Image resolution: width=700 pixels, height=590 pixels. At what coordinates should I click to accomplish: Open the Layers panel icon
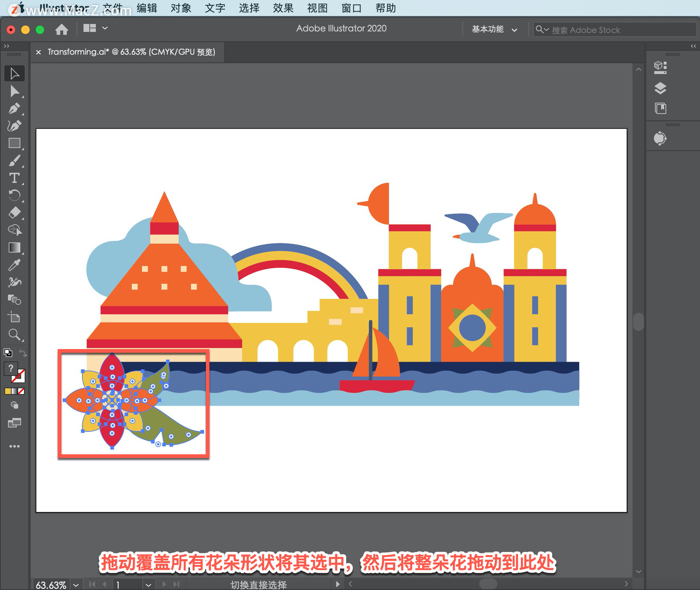660,88
